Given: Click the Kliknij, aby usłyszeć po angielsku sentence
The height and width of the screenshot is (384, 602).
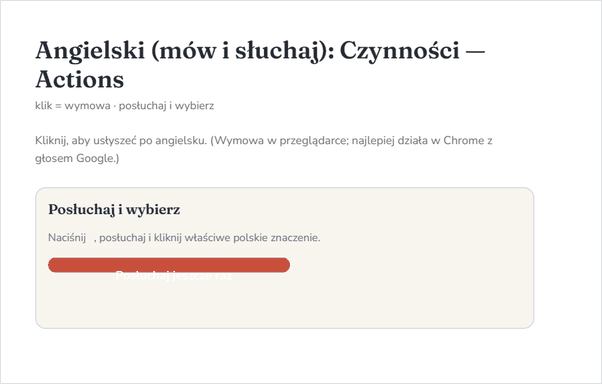Looking at the screenshot, I should 121,141.
